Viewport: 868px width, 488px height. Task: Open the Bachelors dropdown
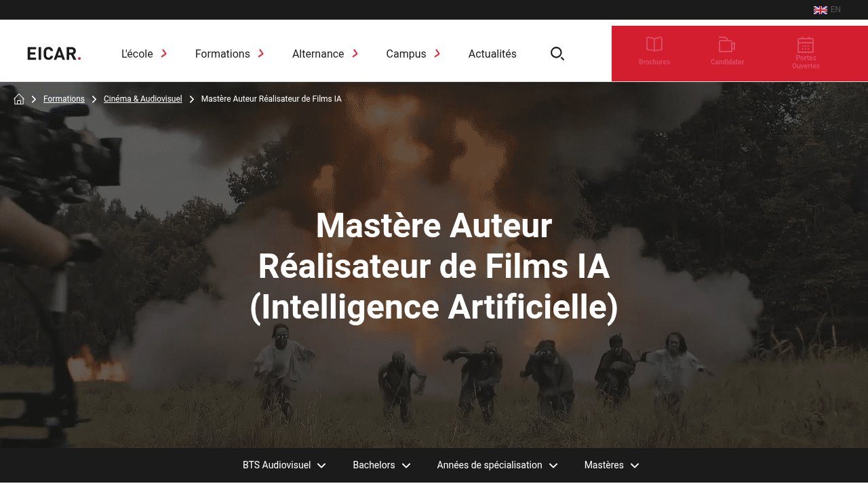[382, 465]
